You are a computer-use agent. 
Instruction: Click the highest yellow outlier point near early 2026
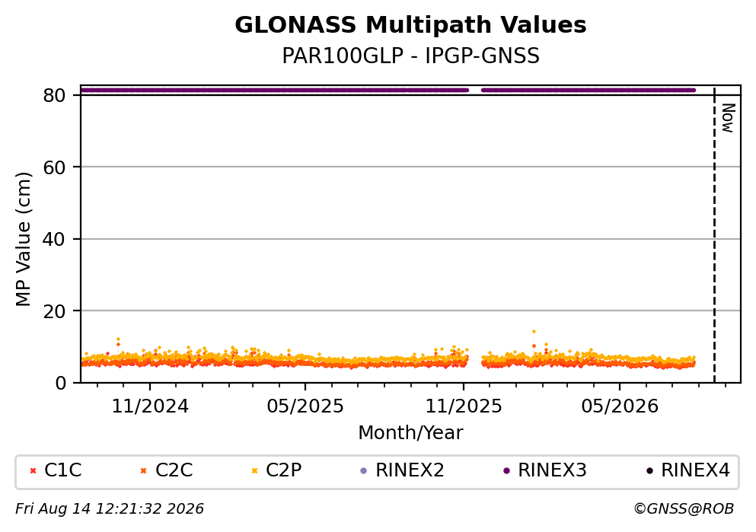534,332
